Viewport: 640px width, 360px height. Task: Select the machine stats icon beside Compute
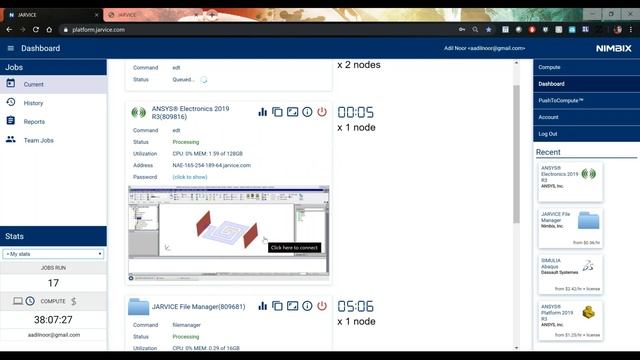18,301
